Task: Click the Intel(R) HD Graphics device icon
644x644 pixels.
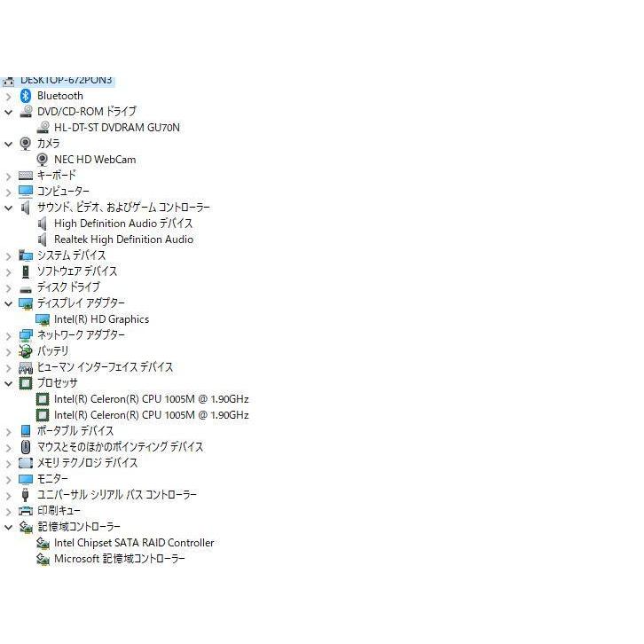Action: point(43,320)
